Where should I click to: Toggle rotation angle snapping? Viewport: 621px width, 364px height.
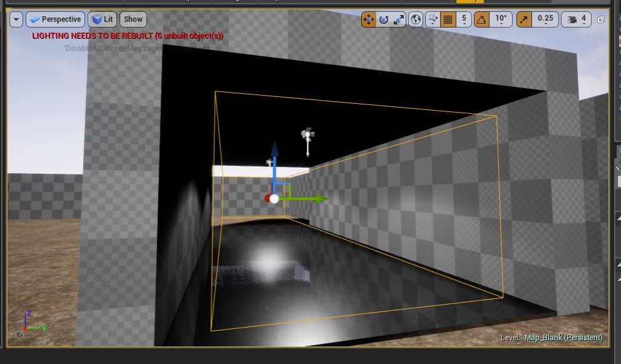tap(481, 19)
